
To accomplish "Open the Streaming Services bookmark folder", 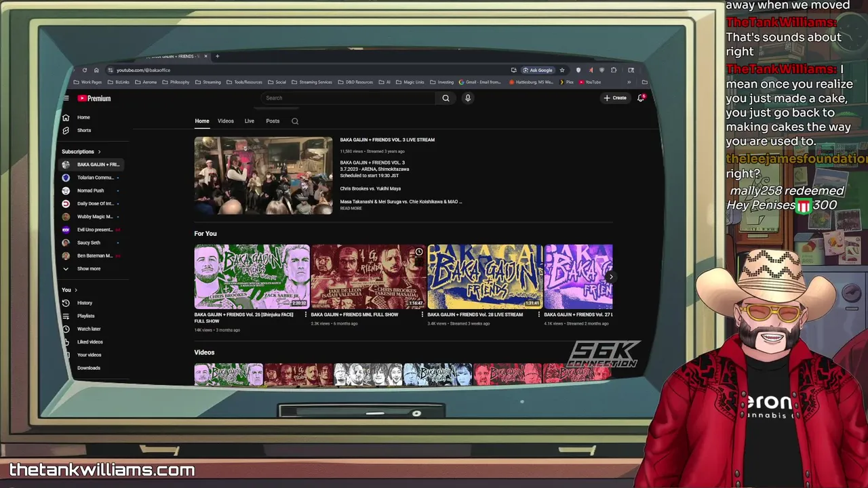I will 312,82.
